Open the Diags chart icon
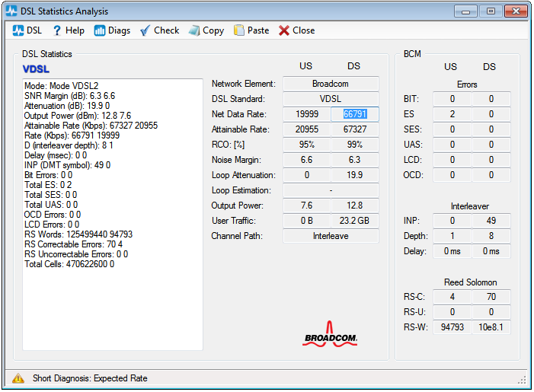Viewport: 534px width, 392px height. point(100,30)
